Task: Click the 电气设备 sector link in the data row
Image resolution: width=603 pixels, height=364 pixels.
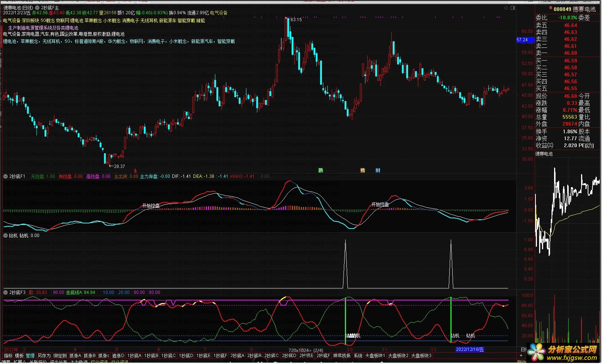Action: (x=218, y=13)
